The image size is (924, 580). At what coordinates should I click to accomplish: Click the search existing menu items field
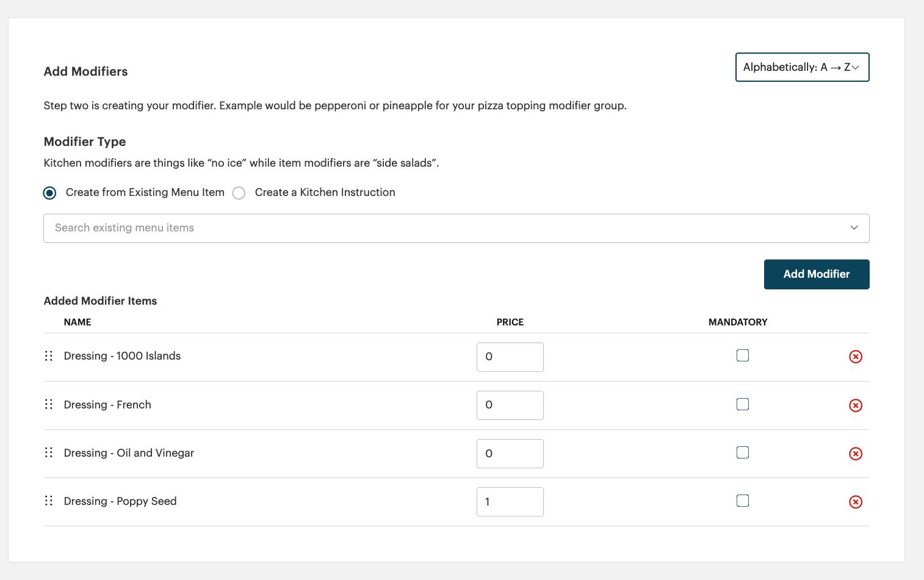click(x=366, y=228)
